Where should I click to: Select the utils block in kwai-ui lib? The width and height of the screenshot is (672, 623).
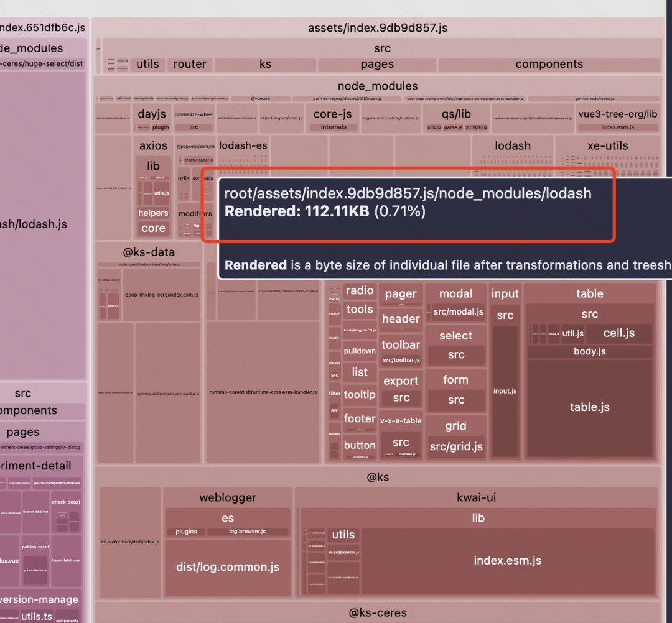[x=343, y=535]
